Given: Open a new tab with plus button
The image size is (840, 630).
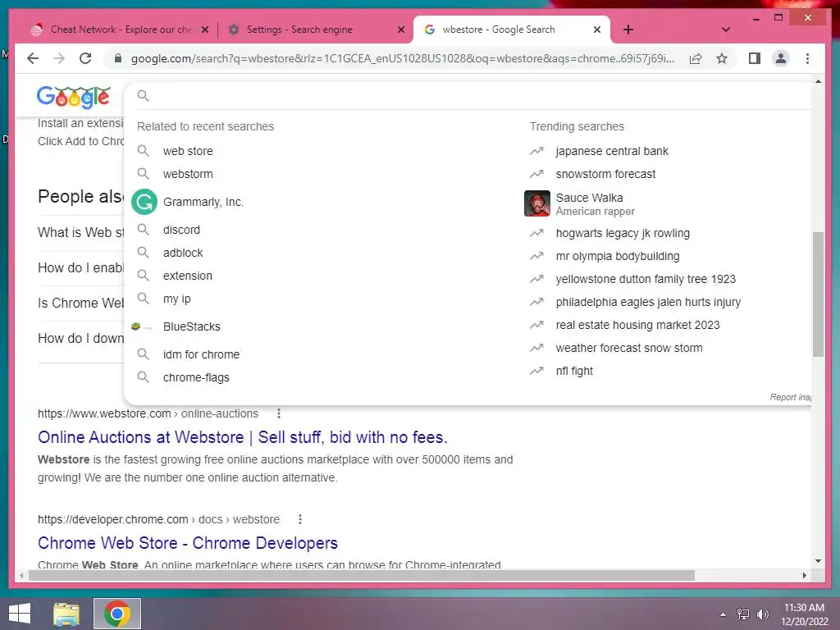Looking at the screenshot, I should click(628, 30).
